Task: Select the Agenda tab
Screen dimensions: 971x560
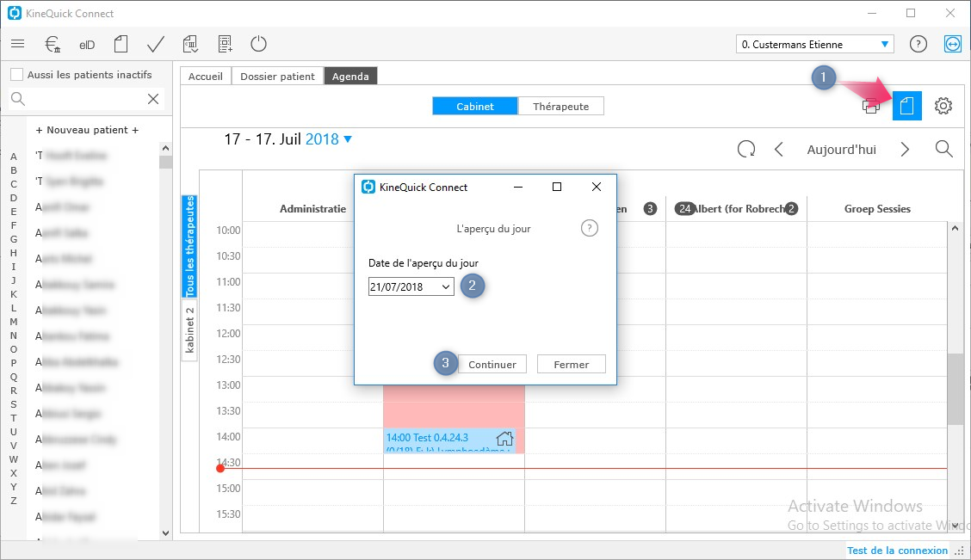Action: (350, 76)
